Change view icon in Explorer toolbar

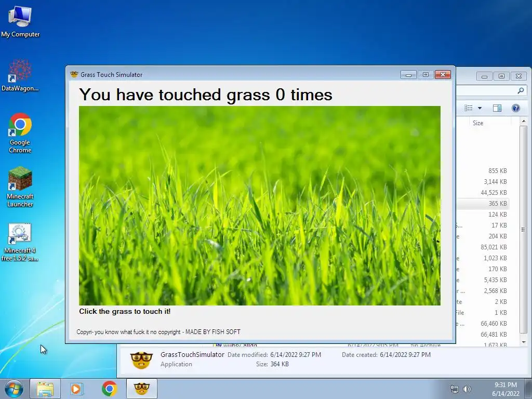(x=469, y=108)
